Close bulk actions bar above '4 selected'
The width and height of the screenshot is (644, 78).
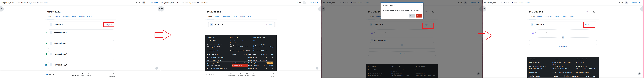coord(113,74)
